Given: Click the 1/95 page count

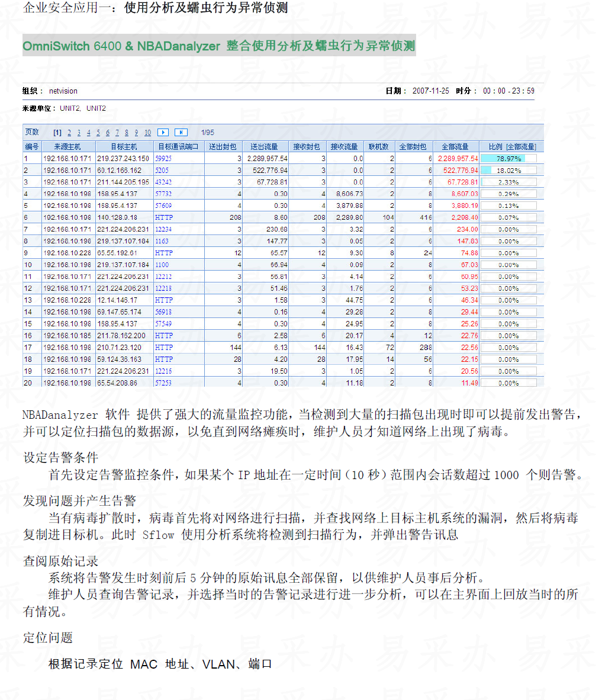Looking at the screenshot, I should (x=208, y=133).
